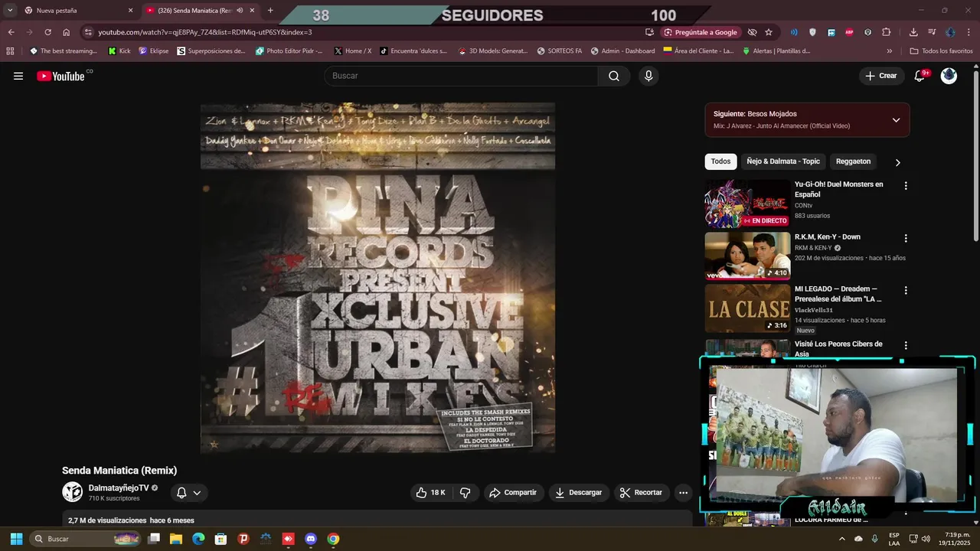Select the Todos filter chip
Screen dimensions: 980x551
pos(720,161)
